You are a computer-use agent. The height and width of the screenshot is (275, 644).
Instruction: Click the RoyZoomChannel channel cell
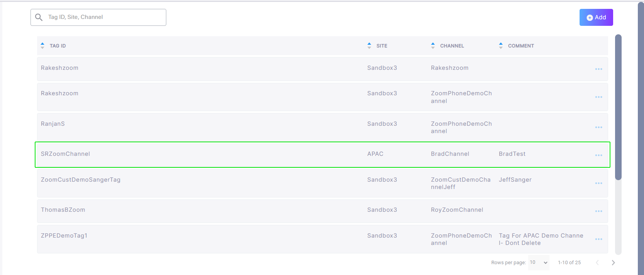(x=457, y=210)
